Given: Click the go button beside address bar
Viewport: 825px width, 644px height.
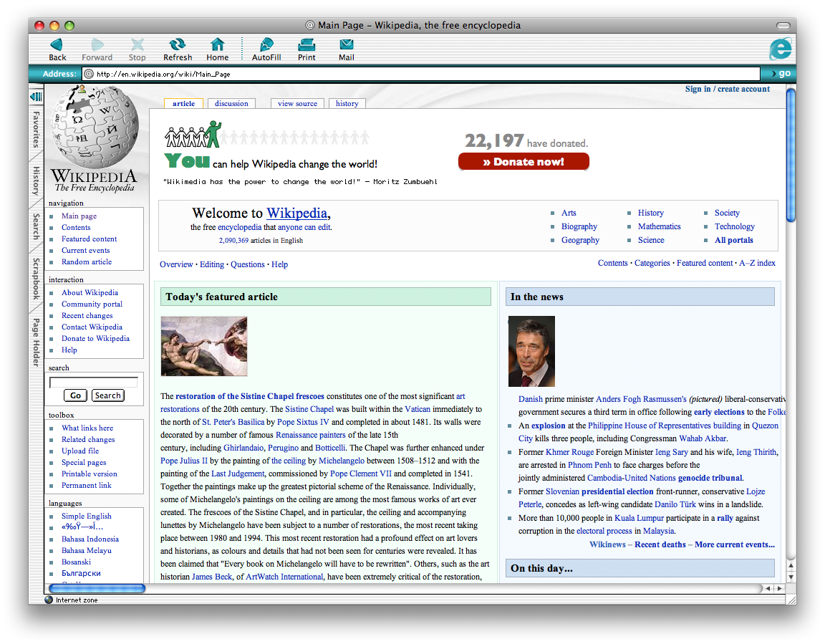Looking at the screenshot, I should pos(781,74).
